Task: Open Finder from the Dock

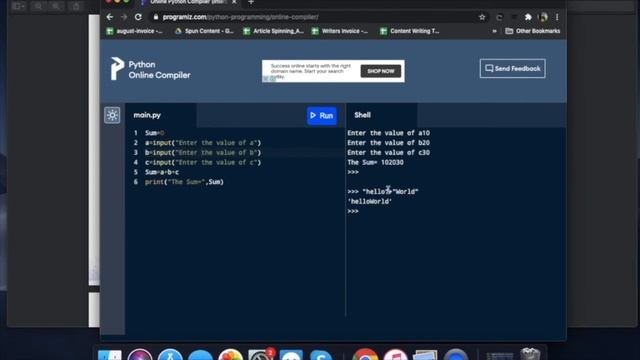Action: (x=110, y=355)
